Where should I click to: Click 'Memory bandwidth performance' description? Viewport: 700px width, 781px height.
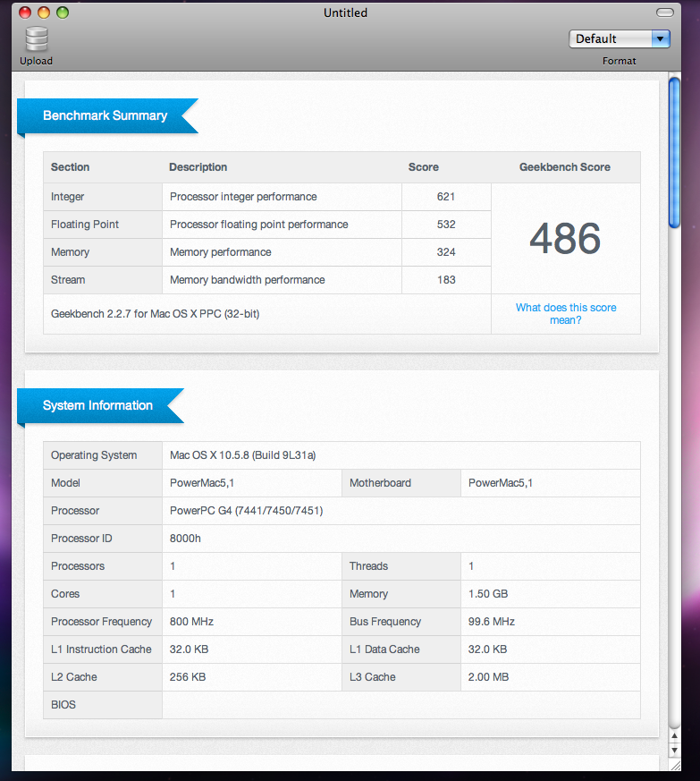tap(248, 280)
